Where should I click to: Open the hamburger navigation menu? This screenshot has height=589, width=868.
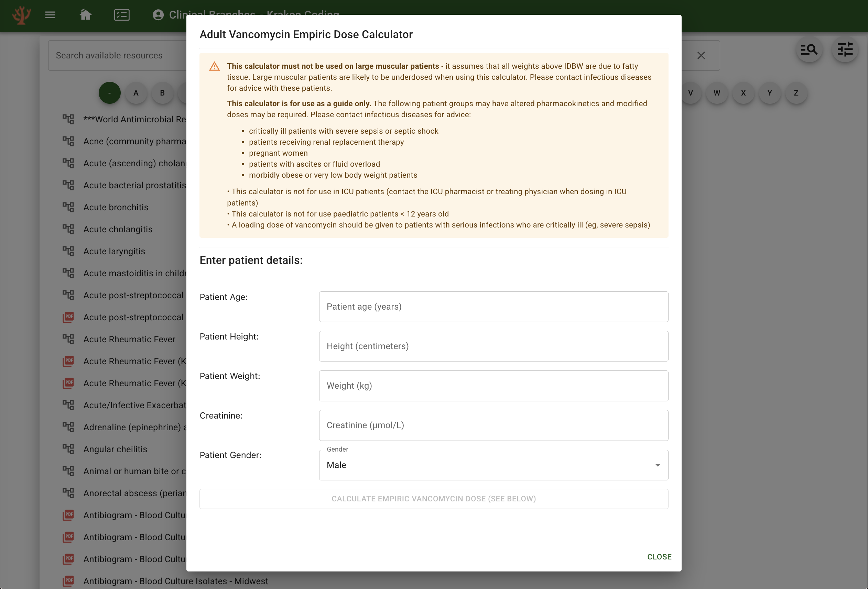tap(51, 15)
